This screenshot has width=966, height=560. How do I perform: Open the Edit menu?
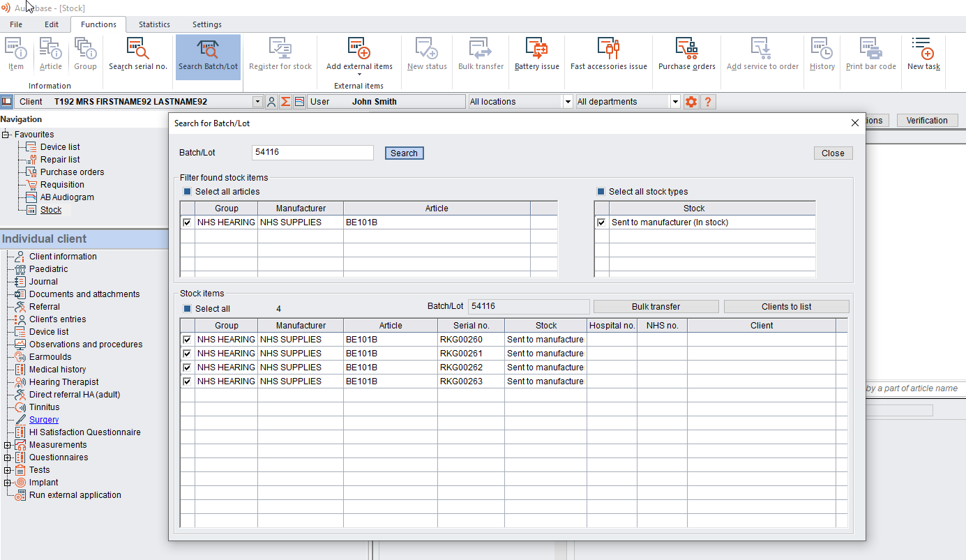click(x=52, y=24)
